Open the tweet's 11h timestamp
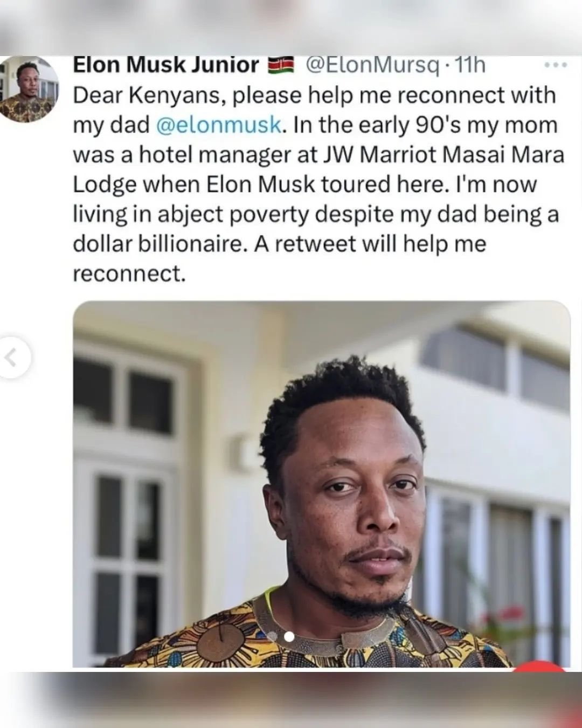Screen dimensions: 582x728 (470, 65)
